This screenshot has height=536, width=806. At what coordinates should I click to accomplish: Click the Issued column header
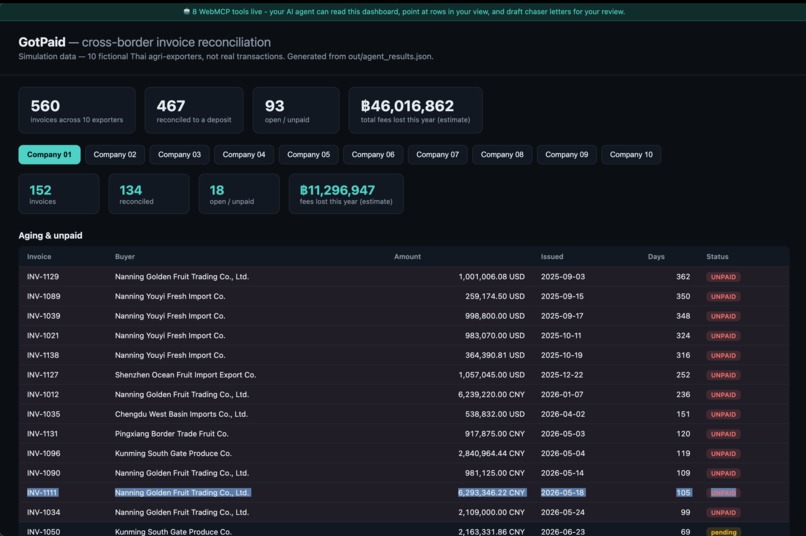pos(552,256)
